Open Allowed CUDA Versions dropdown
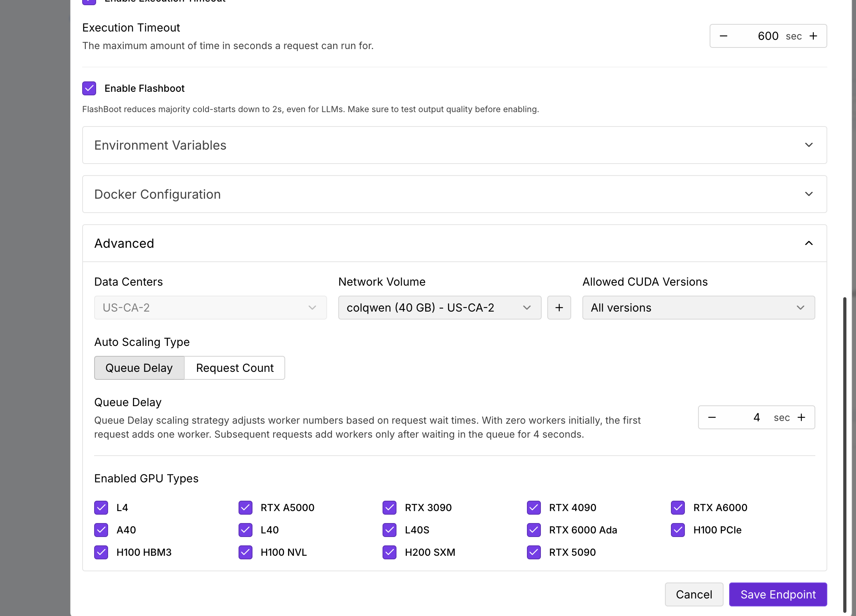856x616 pixels. pos(698,308)
